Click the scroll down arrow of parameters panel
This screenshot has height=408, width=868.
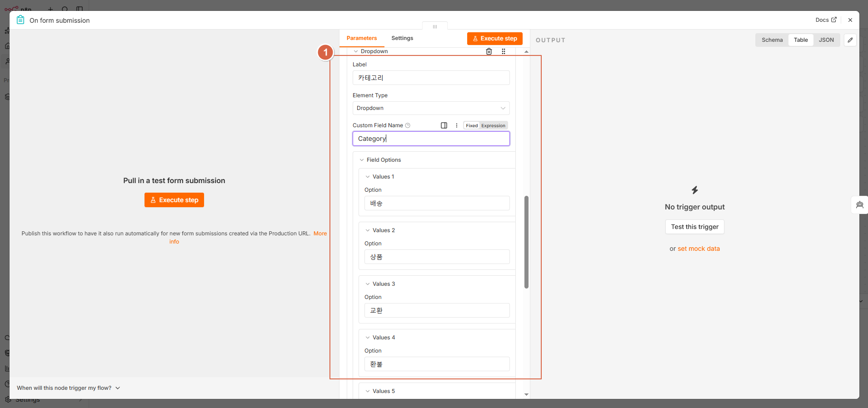tap(526, 394)
